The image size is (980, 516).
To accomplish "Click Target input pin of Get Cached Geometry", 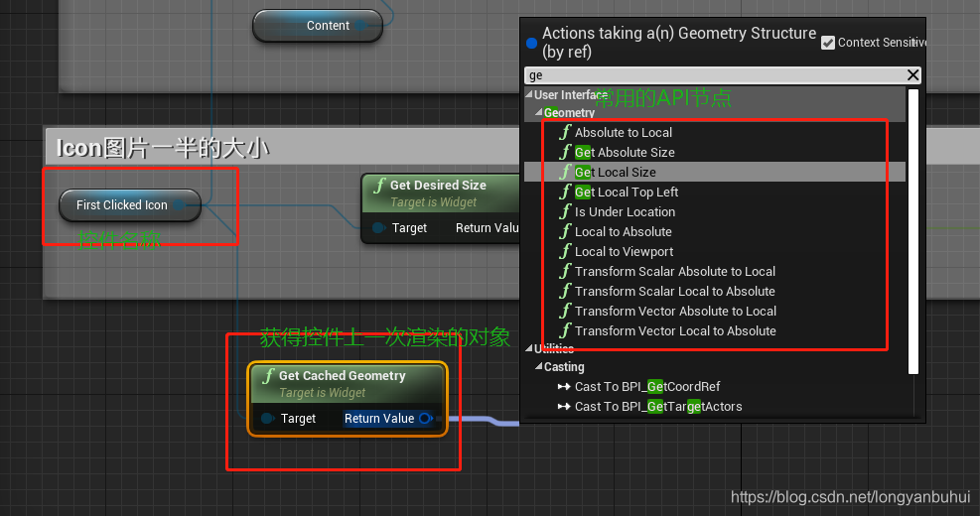I will click(x=267, y=418).
